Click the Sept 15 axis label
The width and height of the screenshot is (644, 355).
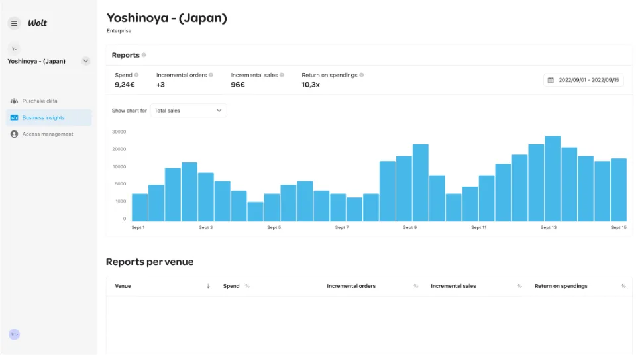coord(619,227)
